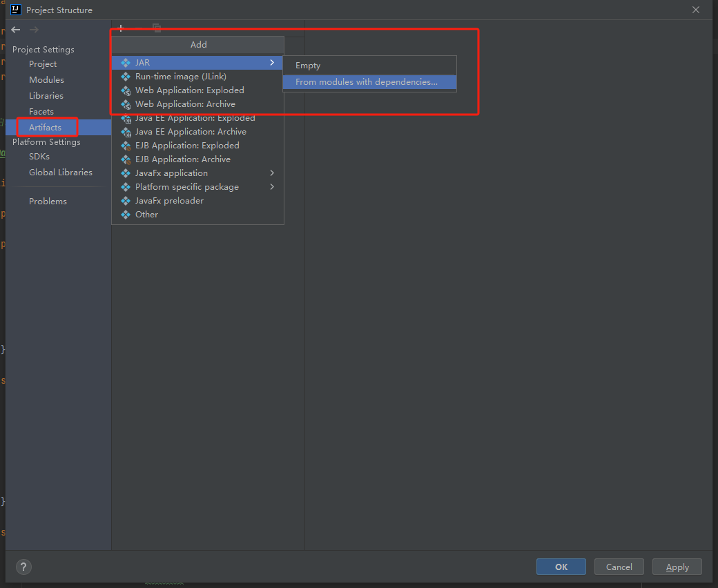Choose the JAR menu entry
The image size is (718, 588).
(x=197, y=63)
